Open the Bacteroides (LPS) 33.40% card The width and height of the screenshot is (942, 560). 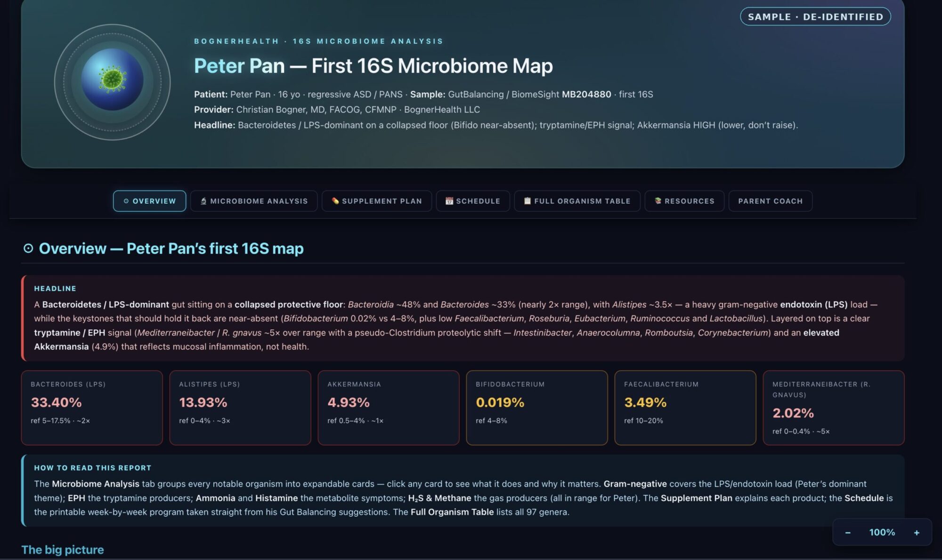click(x=92, y=408)
